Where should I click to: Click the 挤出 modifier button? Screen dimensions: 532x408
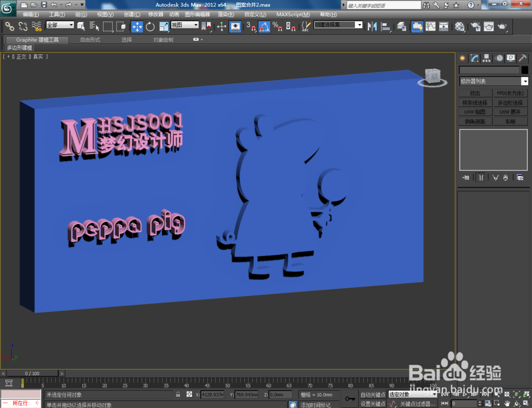[x=475, y=93]
